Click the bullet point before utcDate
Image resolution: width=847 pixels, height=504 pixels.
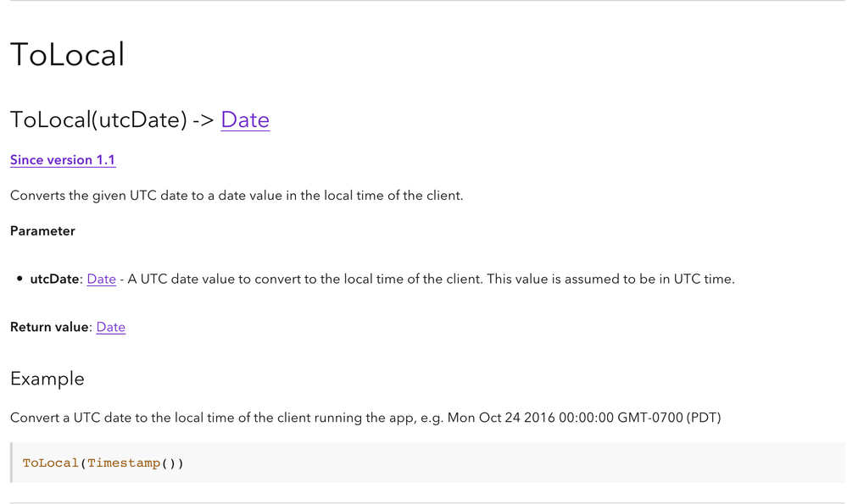click(20, 279)
